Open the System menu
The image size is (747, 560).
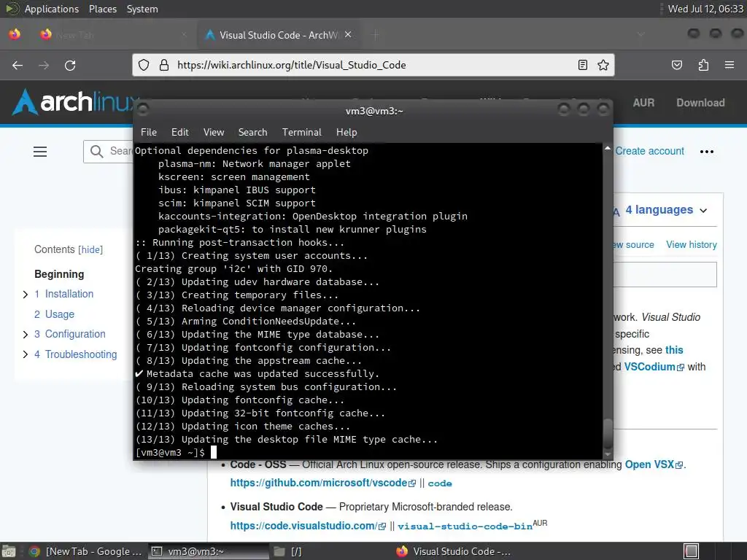pos(142,9)
